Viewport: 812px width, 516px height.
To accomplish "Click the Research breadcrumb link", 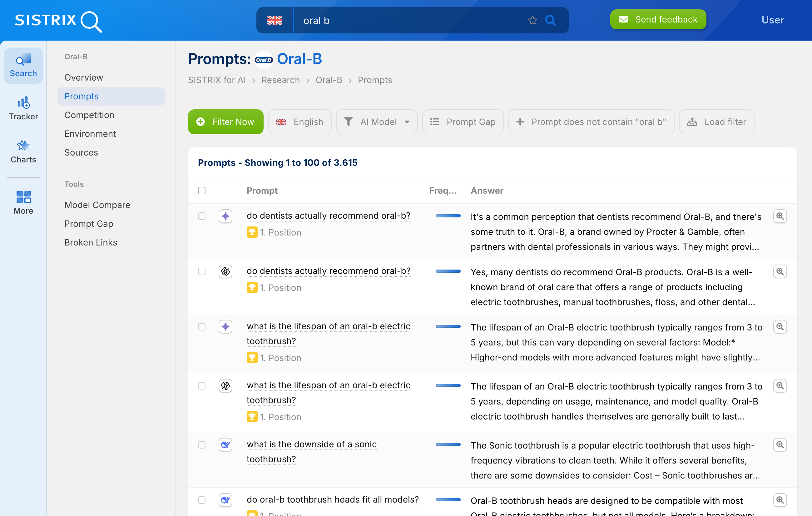I will coord(280,80).
